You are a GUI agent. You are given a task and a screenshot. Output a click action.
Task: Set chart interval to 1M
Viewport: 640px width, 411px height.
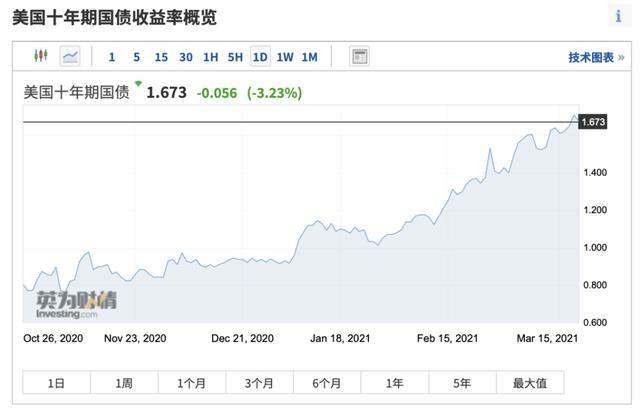pyautogui.click(x=310, y=58)
